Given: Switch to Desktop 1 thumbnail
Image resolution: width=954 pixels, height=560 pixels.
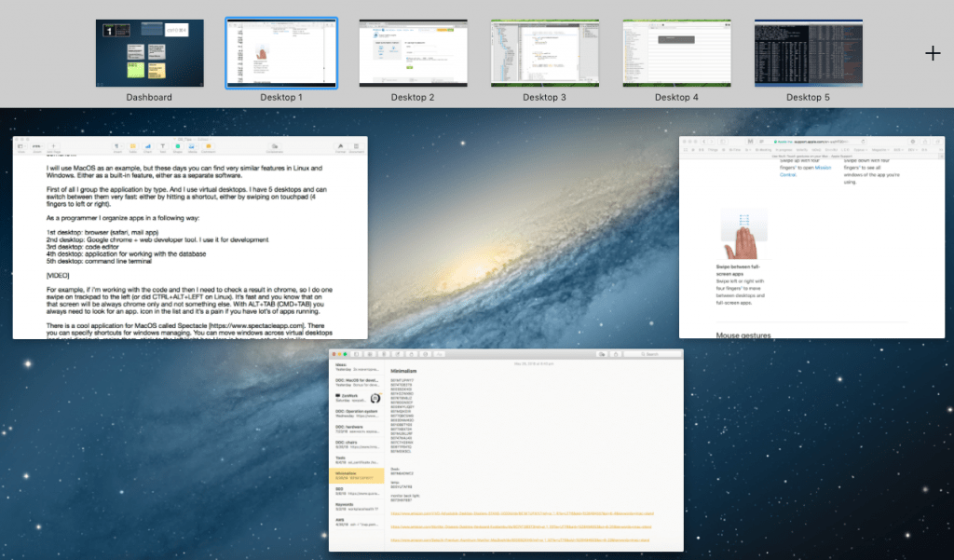Looking at the screenshot, I should [281, 53].
